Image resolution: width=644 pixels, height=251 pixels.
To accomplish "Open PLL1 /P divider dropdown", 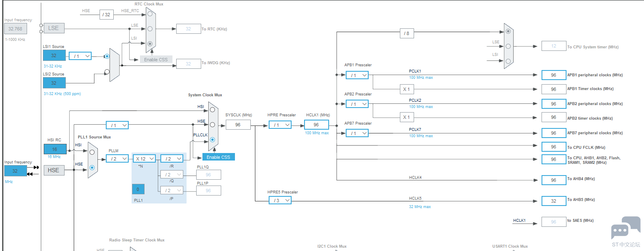I will point(172,191).
